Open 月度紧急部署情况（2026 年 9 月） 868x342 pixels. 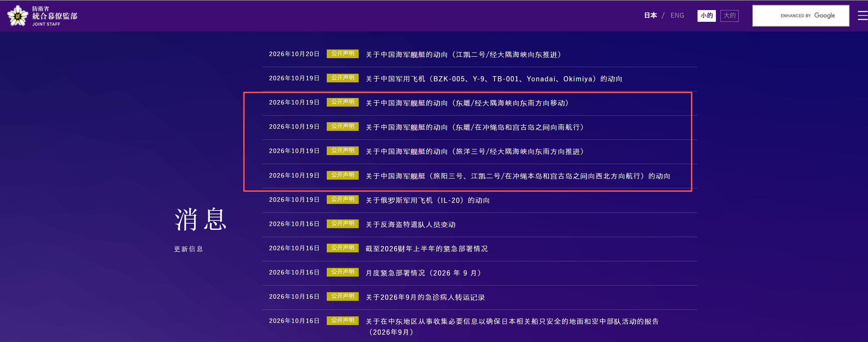coord(423,273)
